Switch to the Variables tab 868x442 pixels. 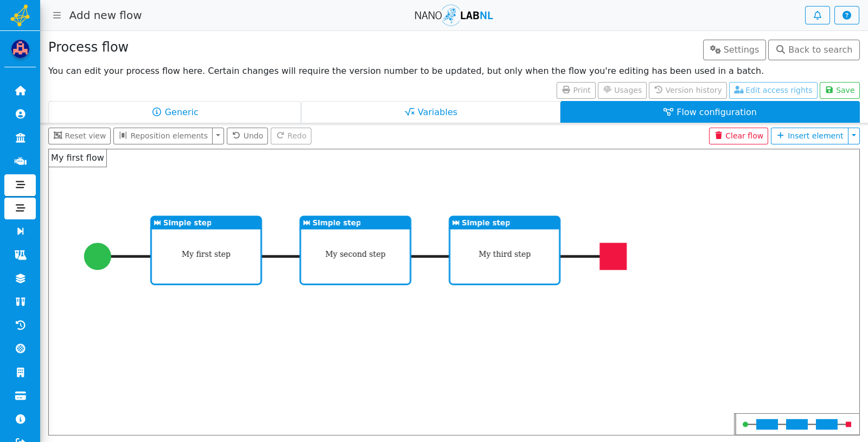point(431,112)
